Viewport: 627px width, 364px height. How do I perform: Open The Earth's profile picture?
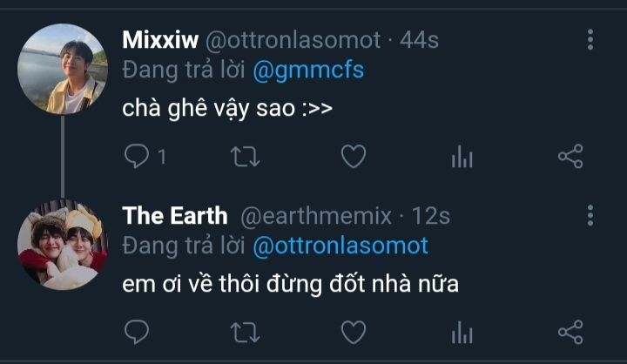[62, 245]
